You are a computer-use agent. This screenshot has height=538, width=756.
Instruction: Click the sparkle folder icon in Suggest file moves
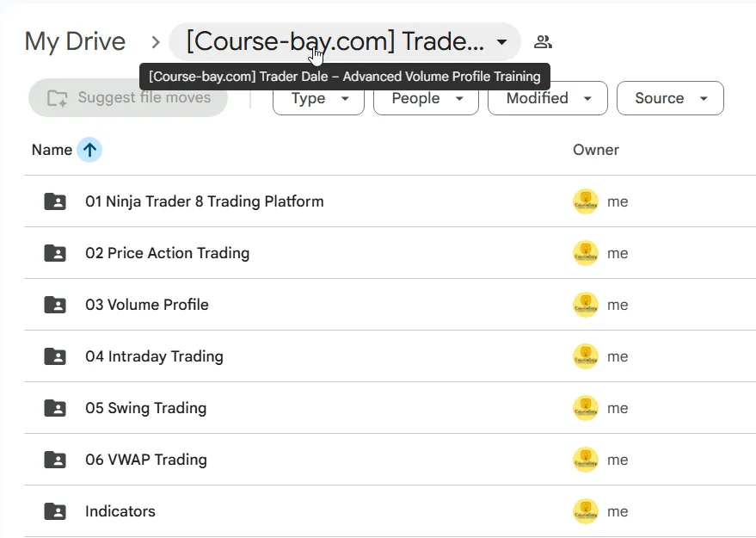58,98
